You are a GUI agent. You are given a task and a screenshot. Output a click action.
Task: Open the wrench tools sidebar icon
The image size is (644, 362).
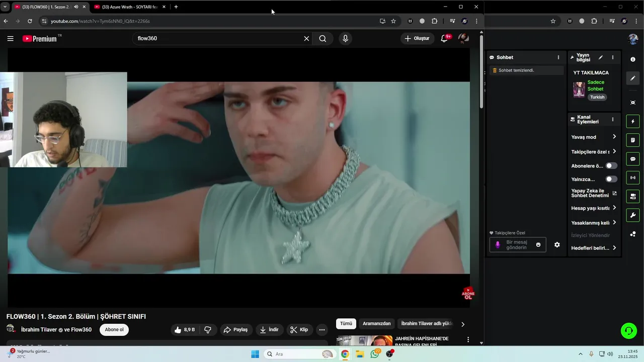[x=633, y=215]
